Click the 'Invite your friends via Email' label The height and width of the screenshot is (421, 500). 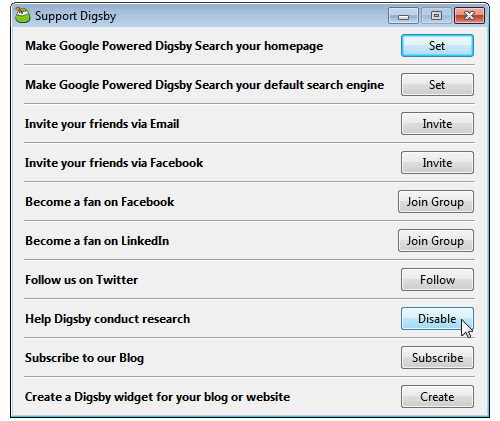tap(102, 124)
